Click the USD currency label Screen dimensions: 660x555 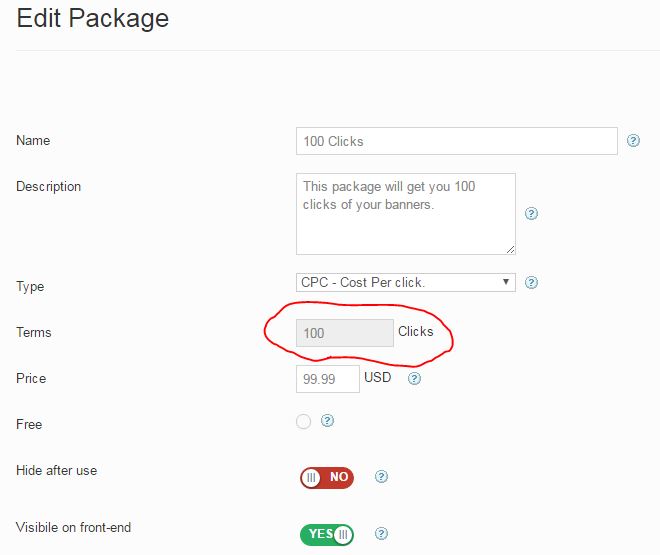378,377
